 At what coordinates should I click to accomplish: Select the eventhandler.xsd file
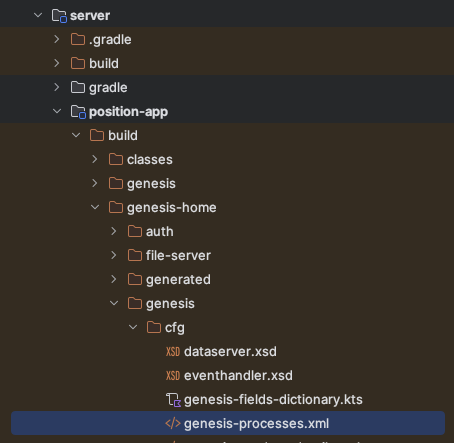coord(238,376)
